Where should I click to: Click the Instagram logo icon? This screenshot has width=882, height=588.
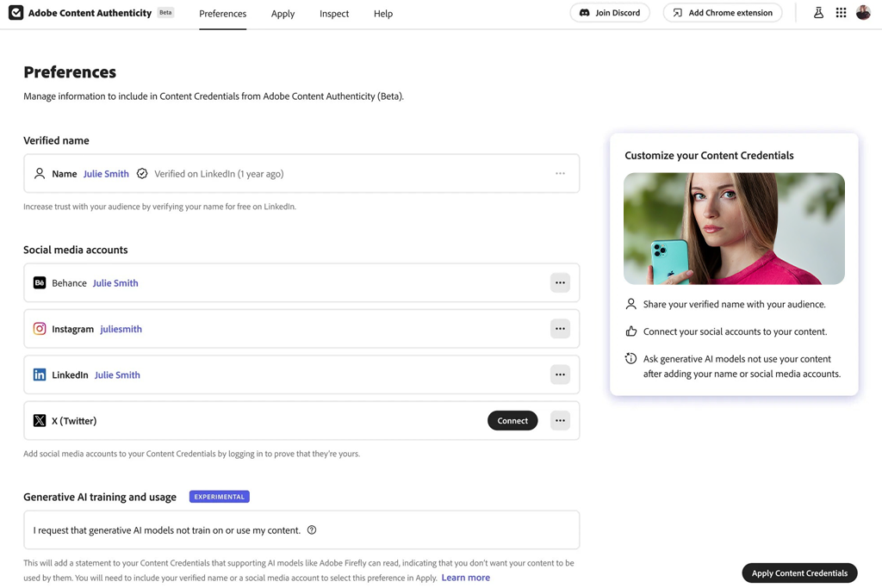[40, 329]
